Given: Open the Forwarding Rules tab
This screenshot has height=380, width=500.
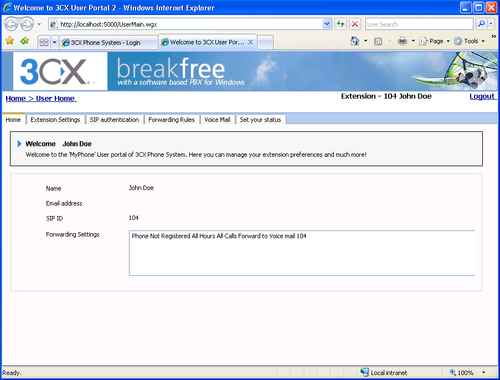Looking at the screenshot, I should pos(171,120).
